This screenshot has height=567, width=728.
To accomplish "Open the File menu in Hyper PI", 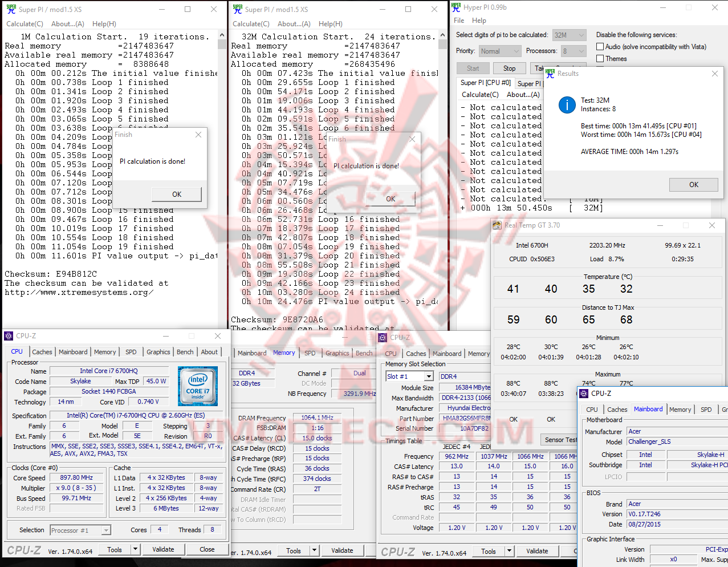I will tap(459, 21).
